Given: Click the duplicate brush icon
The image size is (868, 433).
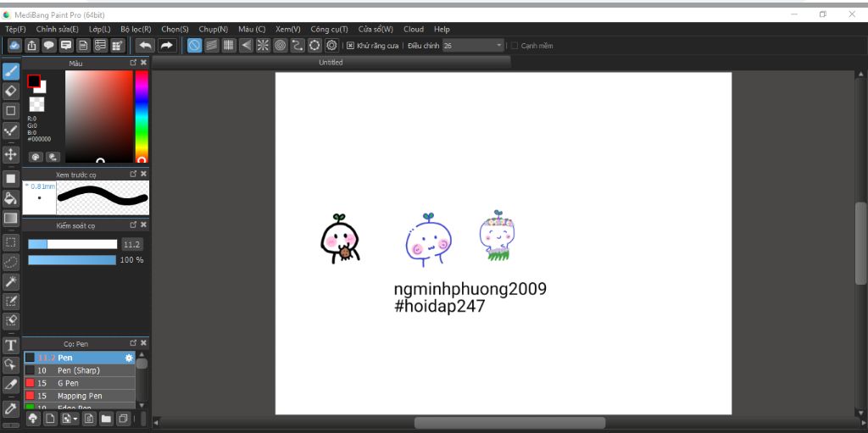Looking at the screenshot, I should tap(123, 419).
